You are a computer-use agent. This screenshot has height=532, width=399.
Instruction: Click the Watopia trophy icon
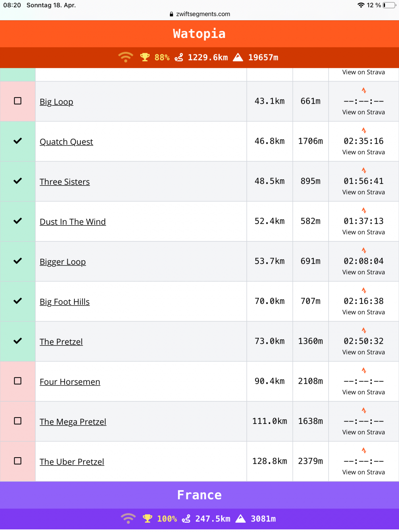coord(145,57)
